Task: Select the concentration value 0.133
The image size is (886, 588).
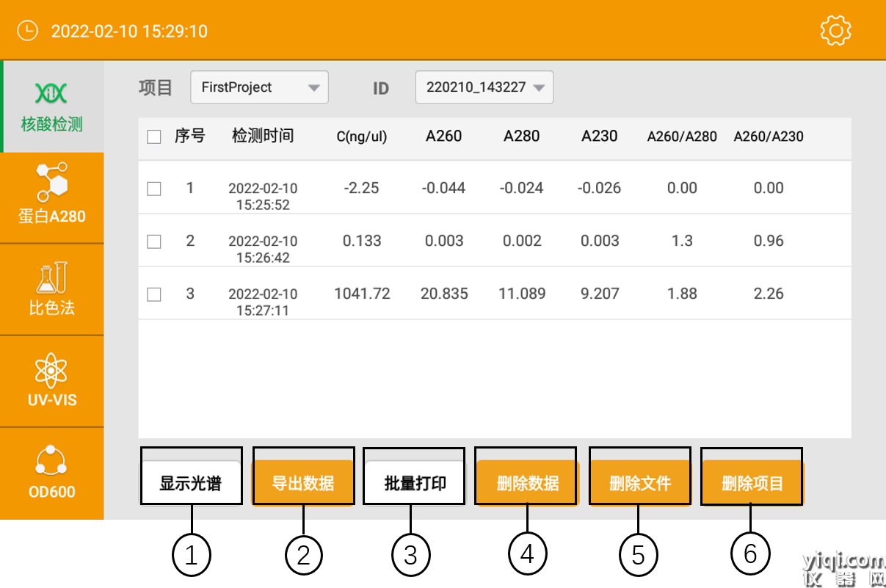Action: coord(362,241)
